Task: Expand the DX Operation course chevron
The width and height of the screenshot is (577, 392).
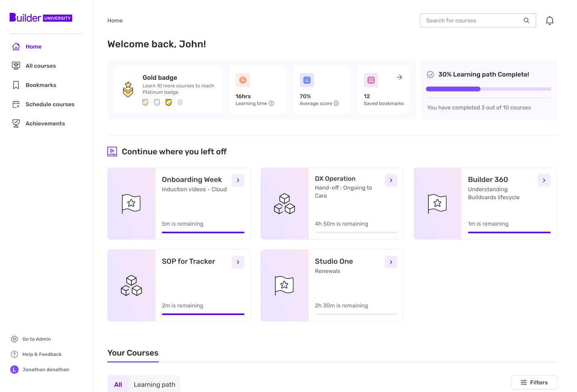Action: (x=391, y=180)
